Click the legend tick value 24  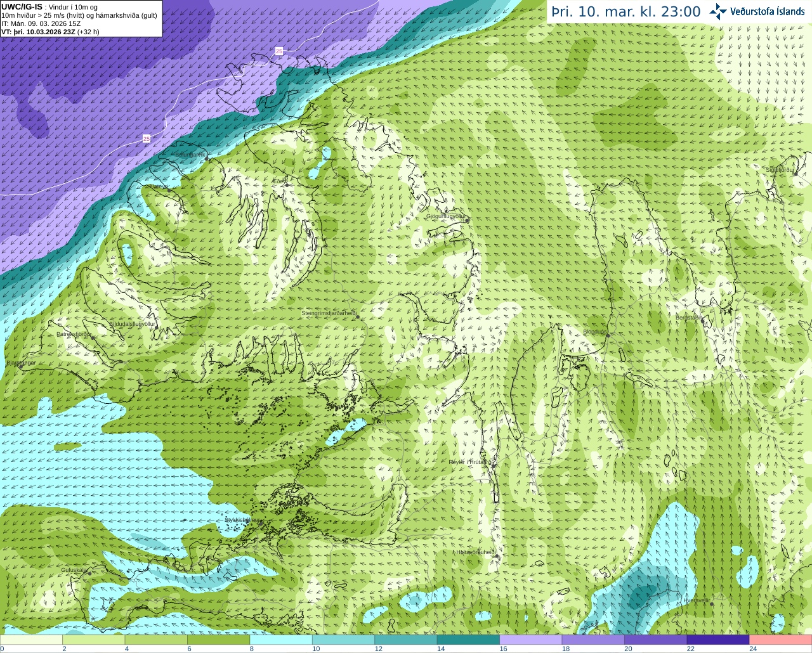coord(752,649)
